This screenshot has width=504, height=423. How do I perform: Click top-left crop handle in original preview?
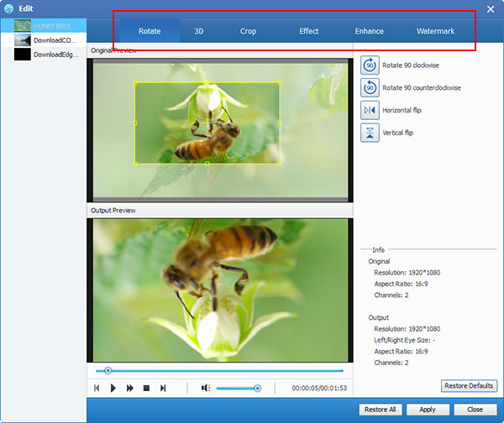pyautogui.click(x=135, y=83)
